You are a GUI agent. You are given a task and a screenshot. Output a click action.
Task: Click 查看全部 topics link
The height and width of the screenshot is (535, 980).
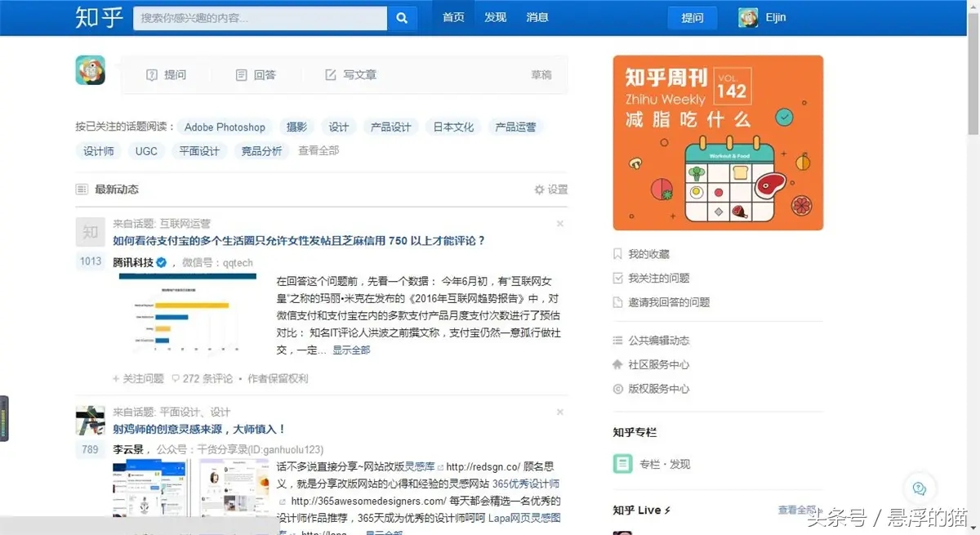click(x=318, y=150)
